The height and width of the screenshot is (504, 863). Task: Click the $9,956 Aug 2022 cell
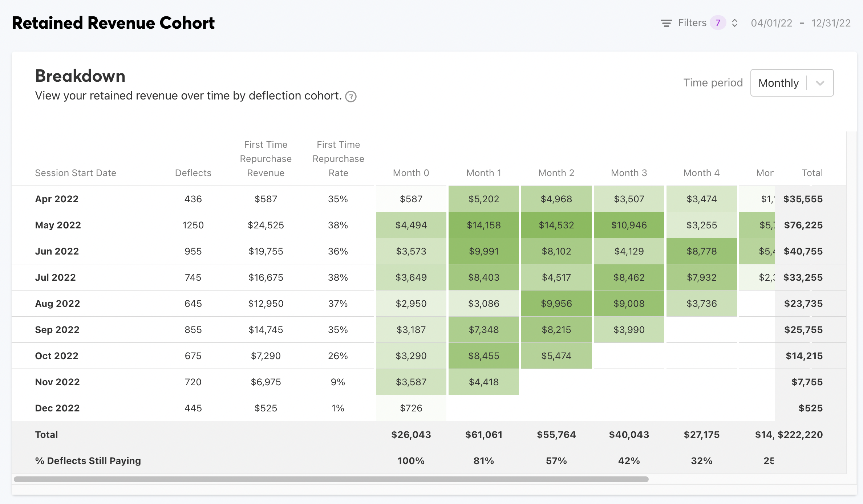coord(556,304)
